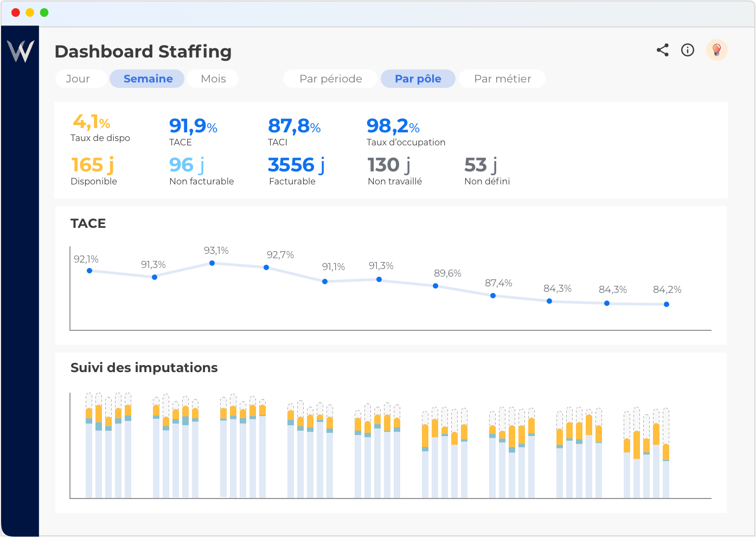
Task: Click the 89,6% TACE data point
Action: 435,286
